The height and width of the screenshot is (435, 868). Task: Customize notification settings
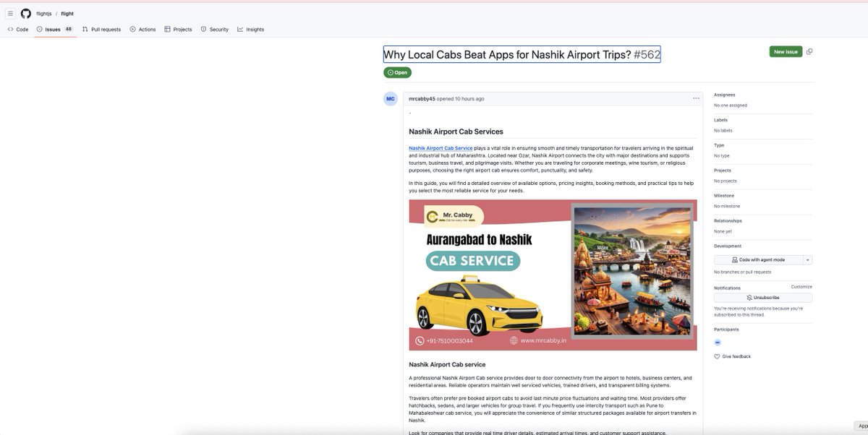(801, 287)
